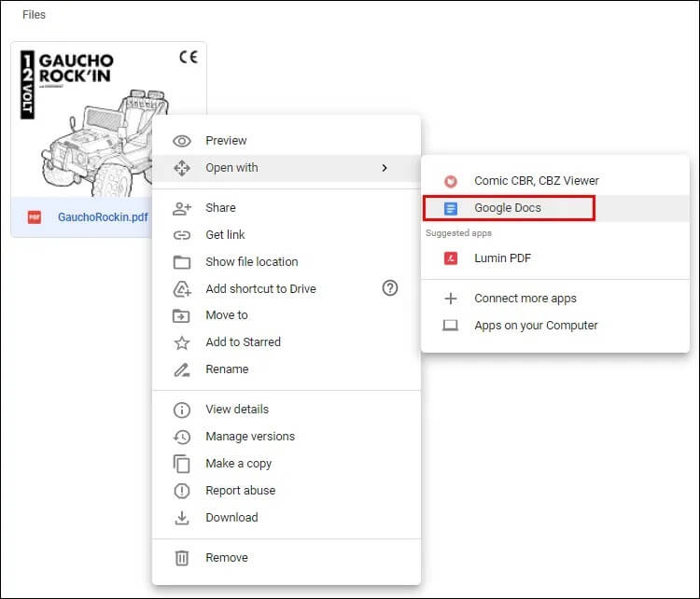
Task: Click the clock history Manage versions icon
Action: point(182,437)
